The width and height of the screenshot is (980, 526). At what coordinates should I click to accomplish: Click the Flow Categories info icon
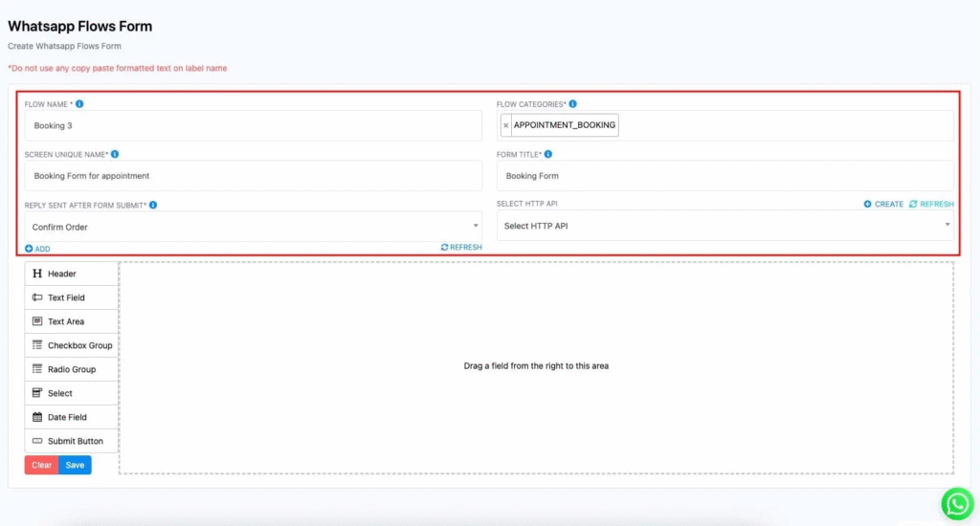572,104
